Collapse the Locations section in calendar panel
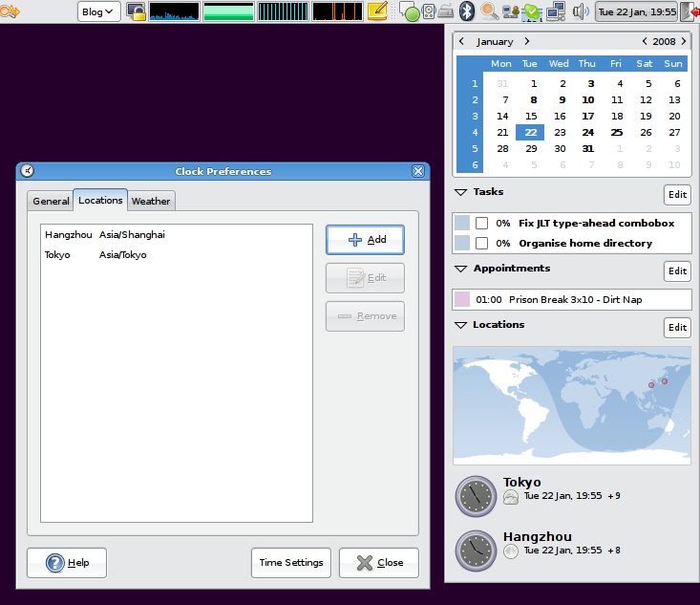The height and width of the screenshot is (605, 700). [460, 325]
